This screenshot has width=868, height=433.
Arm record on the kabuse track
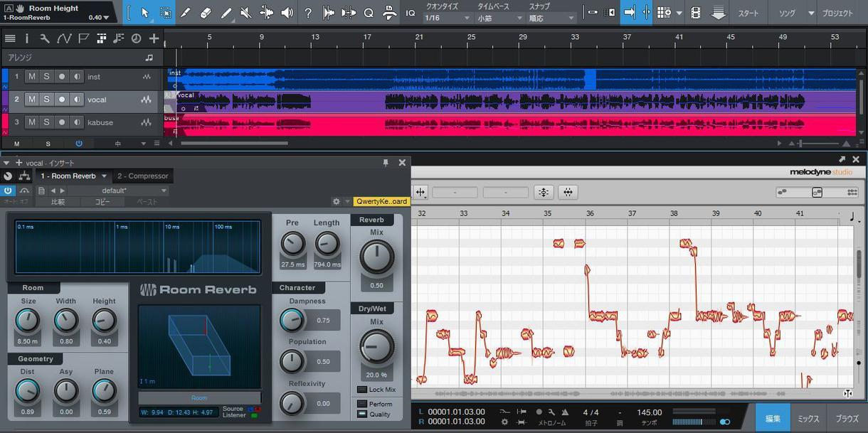pyautogui.click(x=62, y=122)
